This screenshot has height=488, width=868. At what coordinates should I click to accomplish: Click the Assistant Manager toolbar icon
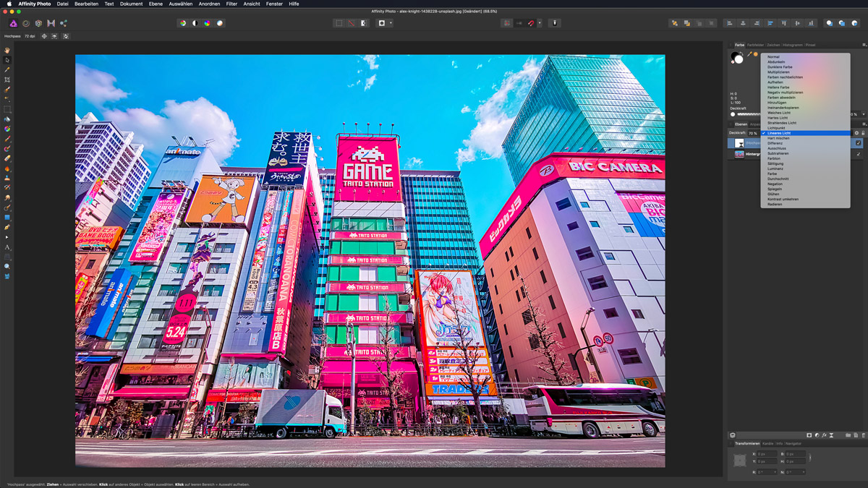(556, 23)
